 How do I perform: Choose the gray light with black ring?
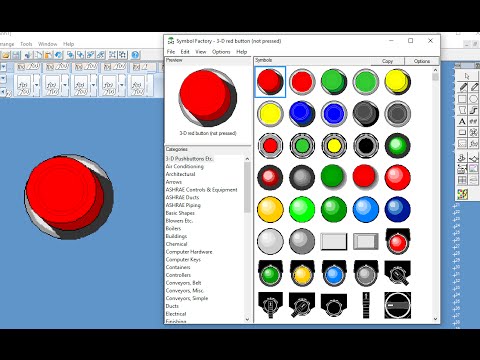coord(302,177)
